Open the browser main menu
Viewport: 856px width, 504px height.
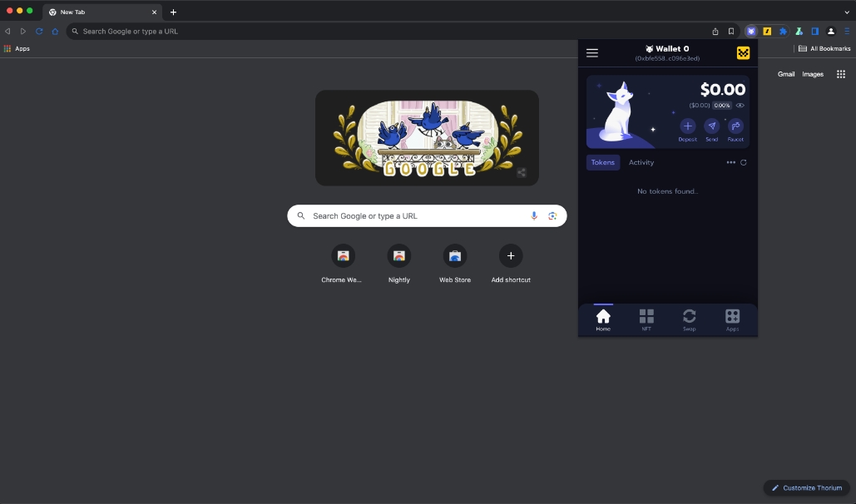(847, 31)
